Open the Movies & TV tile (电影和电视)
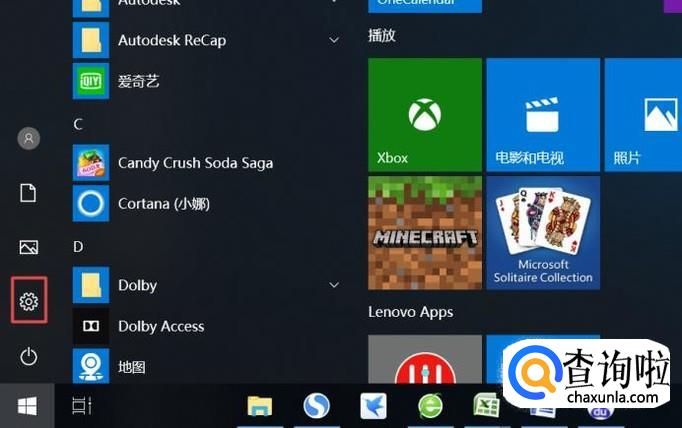 (x=543, y=115)
